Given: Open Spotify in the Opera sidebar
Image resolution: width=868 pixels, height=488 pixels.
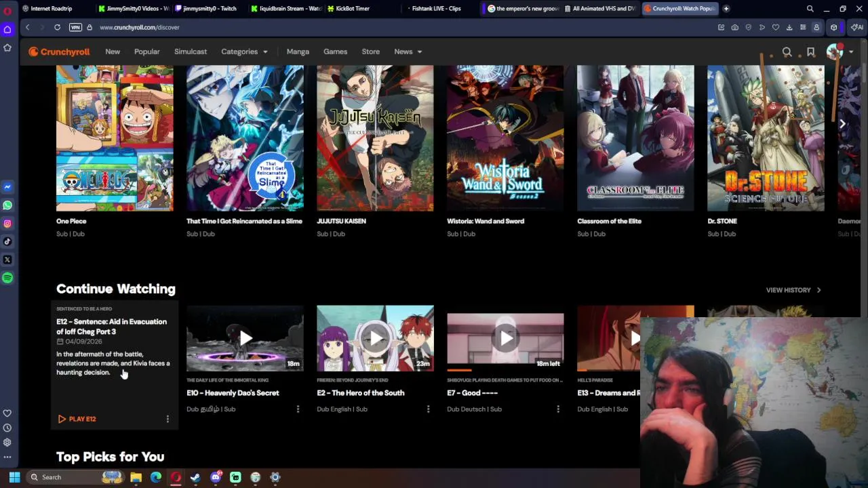Looking at the screenshot, I should [x=7, y=278].
